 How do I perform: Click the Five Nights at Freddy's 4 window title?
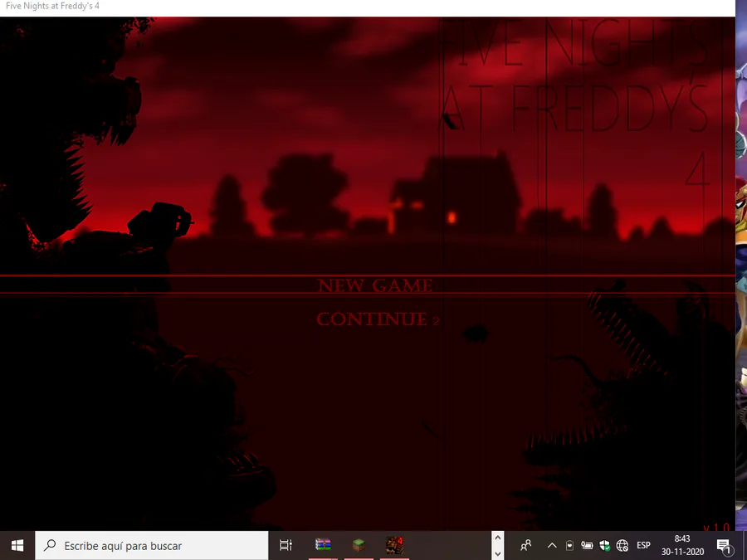click(x=52, y=6)
